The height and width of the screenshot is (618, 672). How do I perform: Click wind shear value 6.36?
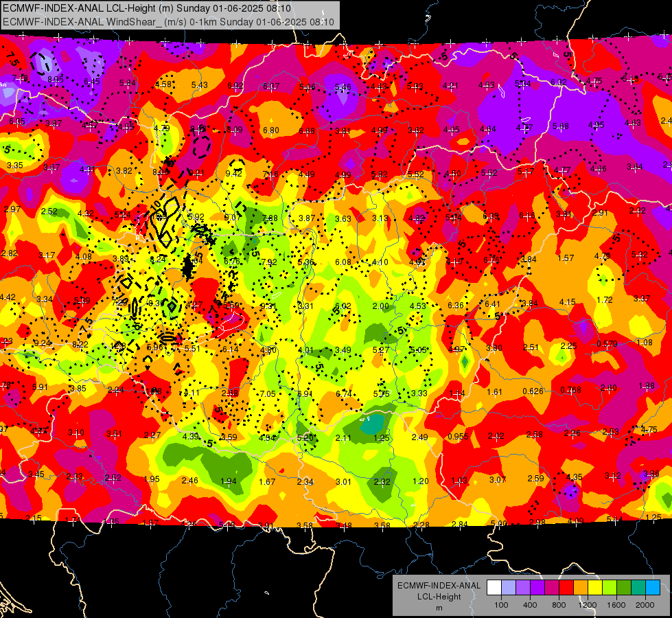click(x=456, y=305)
